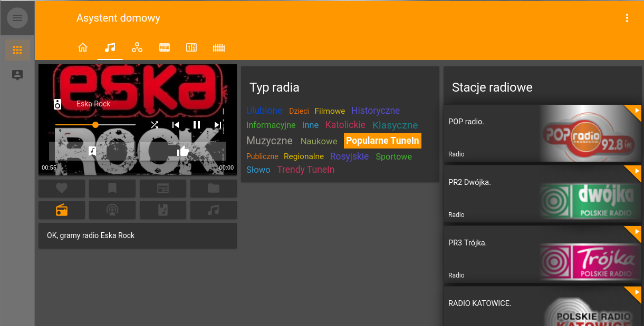Open the hamburger sidebar menu
This screenshot has width=644, height=326.
[17, 18]
